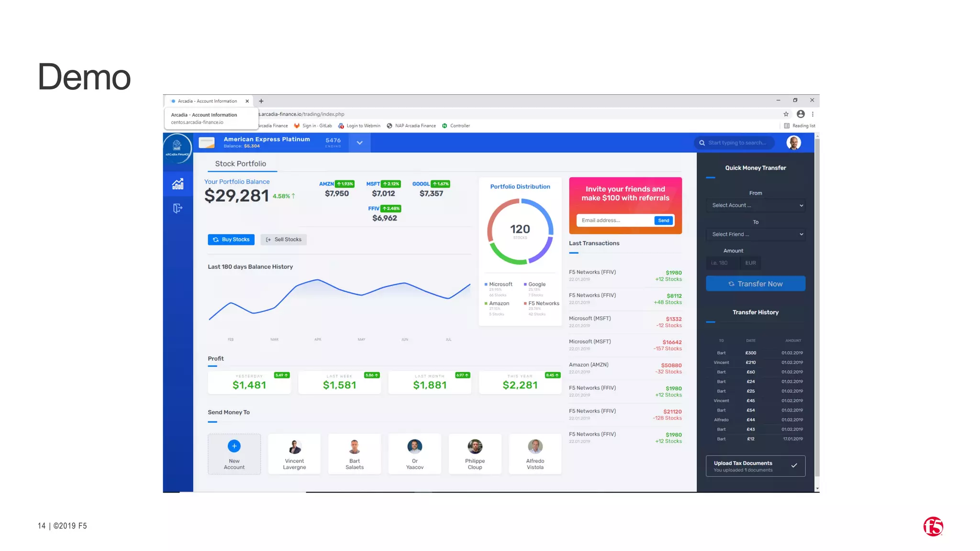Open new browser tab
This screenshot has width=980, height=551.
(x=261, y=101)
